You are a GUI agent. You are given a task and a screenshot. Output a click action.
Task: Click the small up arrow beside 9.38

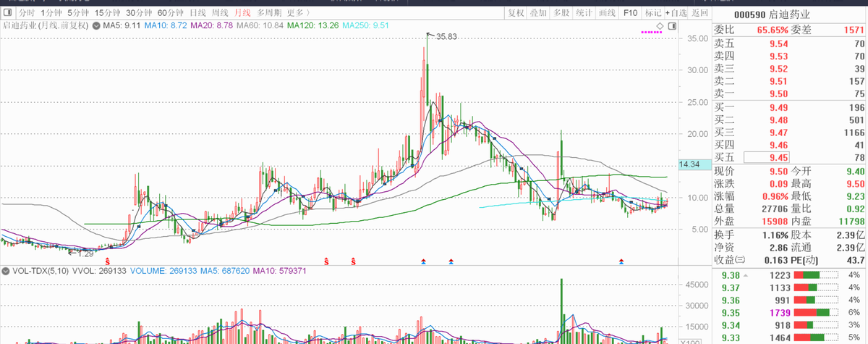745,275
